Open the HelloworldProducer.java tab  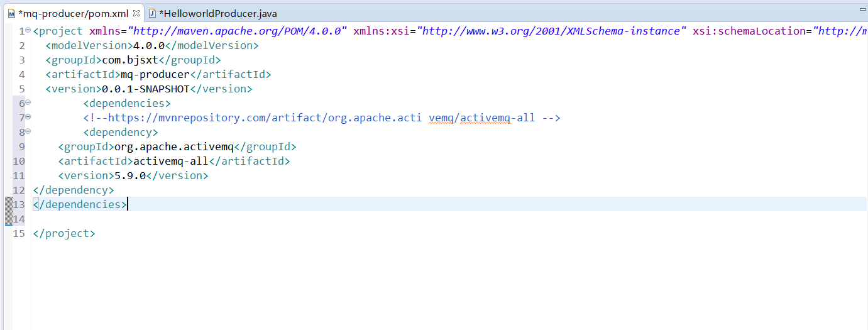pos(217,13)
